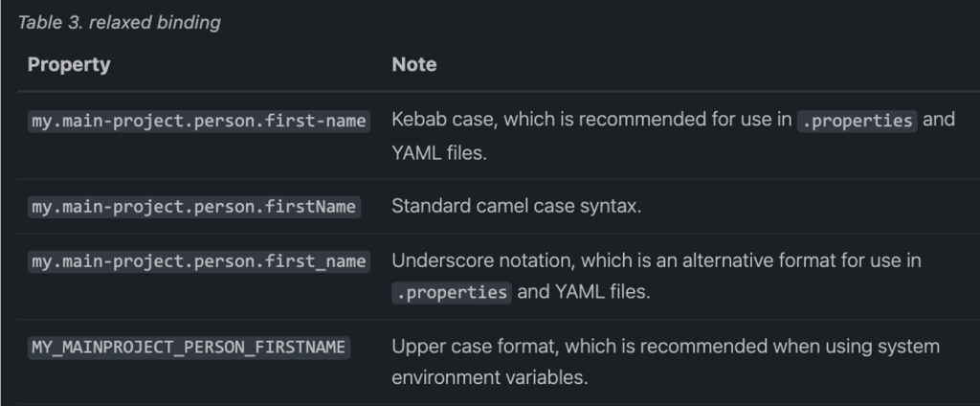Click the Note column header

click(413, 64)
